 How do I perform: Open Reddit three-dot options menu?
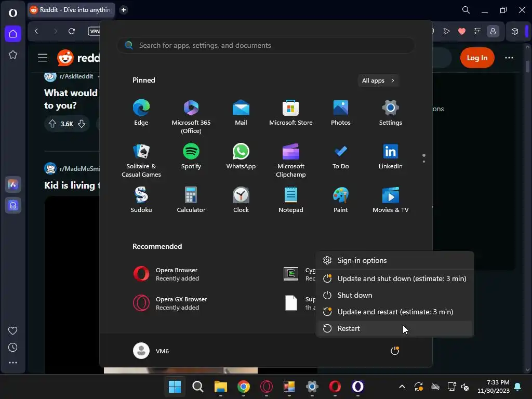tap(509, 58)
